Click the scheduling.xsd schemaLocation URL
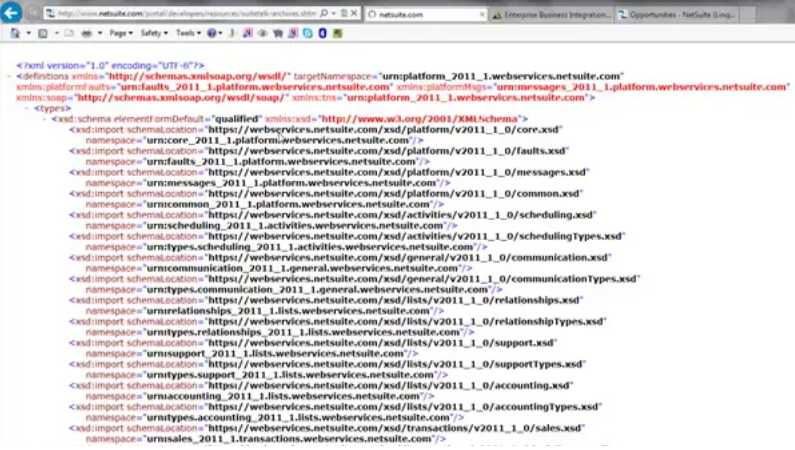 coord(400,215)
